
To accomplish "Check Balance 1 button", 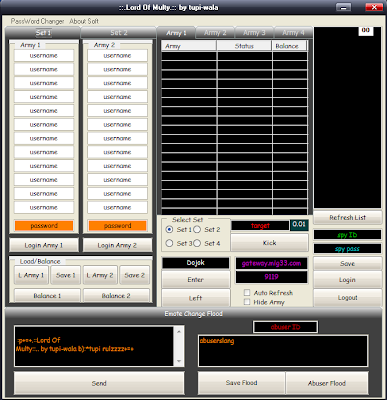I will (x=47, y=296).
